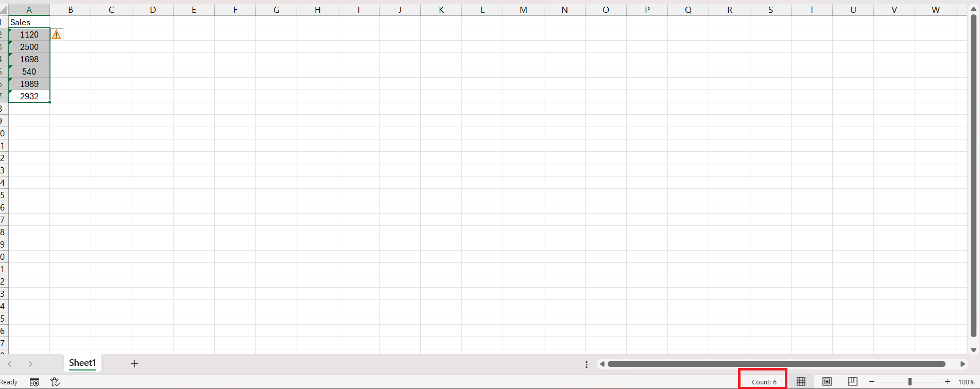Select column F header
Viewport: 980px width, 389px height.
pyautogui.click(x=235, y=10)
